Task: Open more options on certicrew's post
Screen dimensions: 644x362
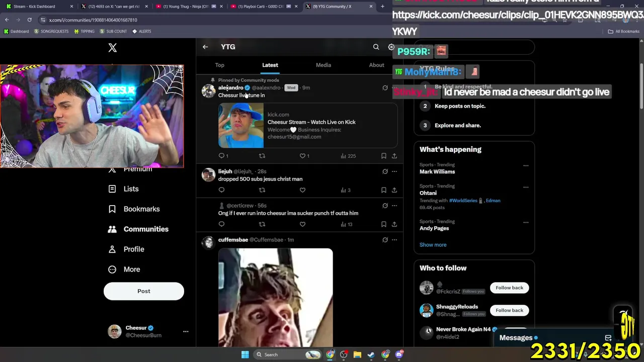Action: (x=394, y=206)
